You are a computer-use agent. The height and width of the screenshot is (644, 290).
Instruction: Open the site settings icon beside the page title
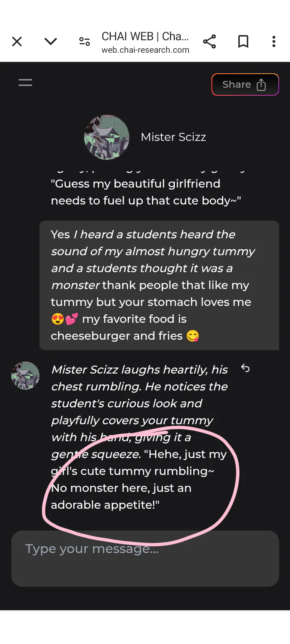[x=85, y=41]
